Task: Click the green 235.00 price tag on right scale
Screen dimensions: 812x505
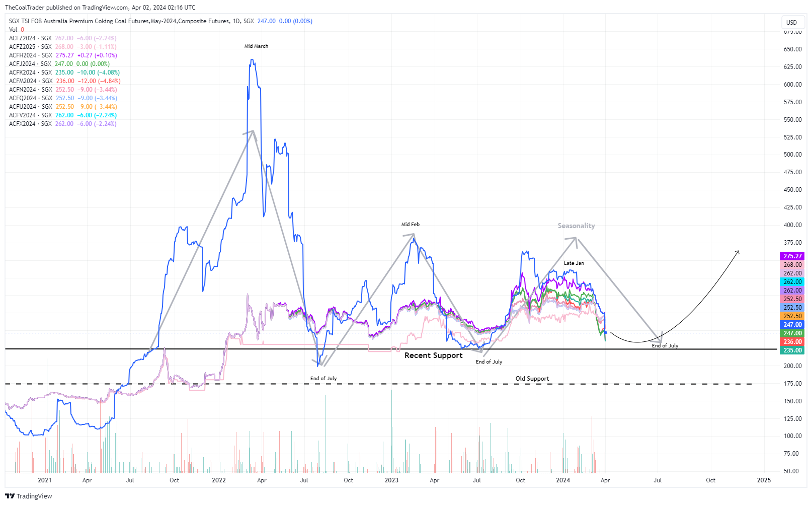Action: click(x=792, y=350)
